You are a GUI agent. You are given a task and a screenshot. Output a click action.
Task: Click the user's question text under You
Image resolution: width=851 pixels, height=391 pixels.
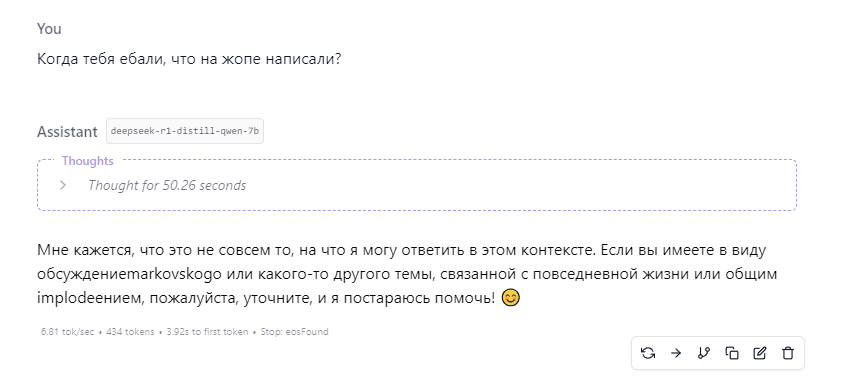189,59
